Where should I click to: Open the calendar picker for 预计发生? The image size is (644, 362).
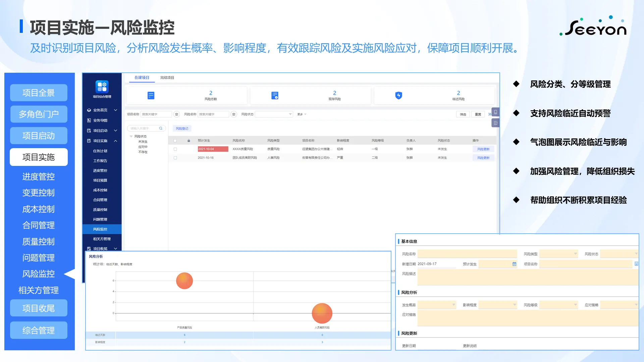click(514, 264)
